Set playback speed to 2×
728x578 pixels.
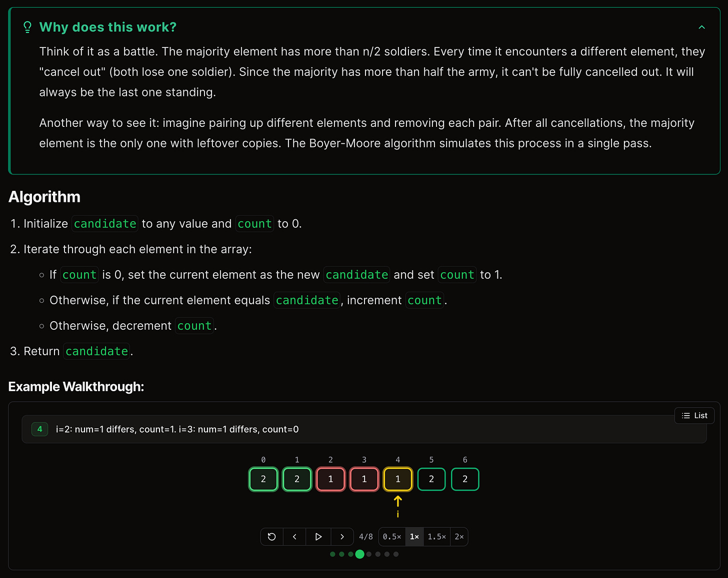(459, 537)
